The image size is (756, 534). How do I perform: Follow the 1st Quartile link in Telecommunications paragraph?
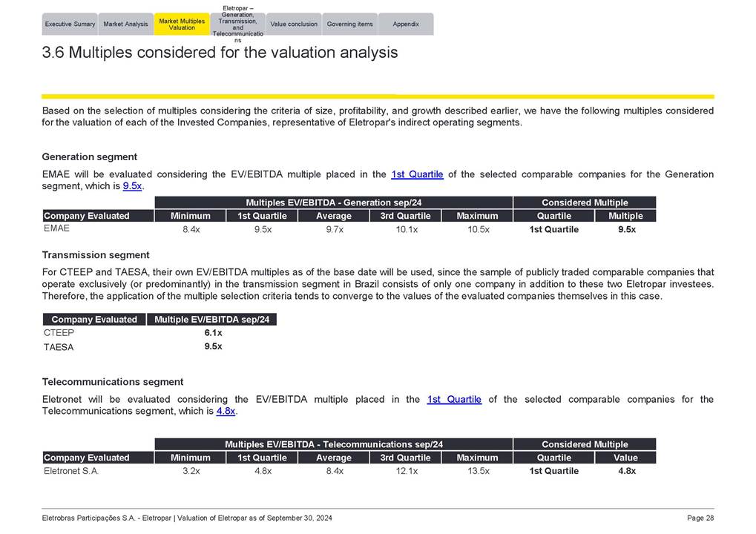tap(454, 399)
